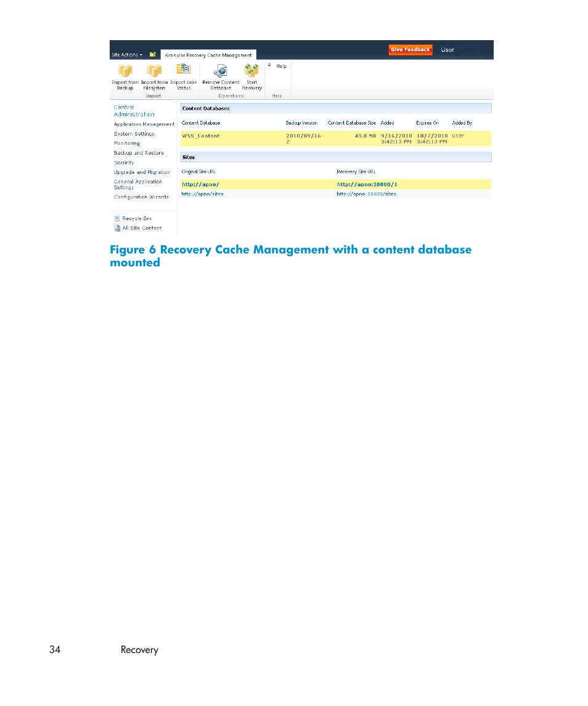Screen dimensions: 588x706
Task: Open the Site Actions dropdown menu
Action: [127, 55]
